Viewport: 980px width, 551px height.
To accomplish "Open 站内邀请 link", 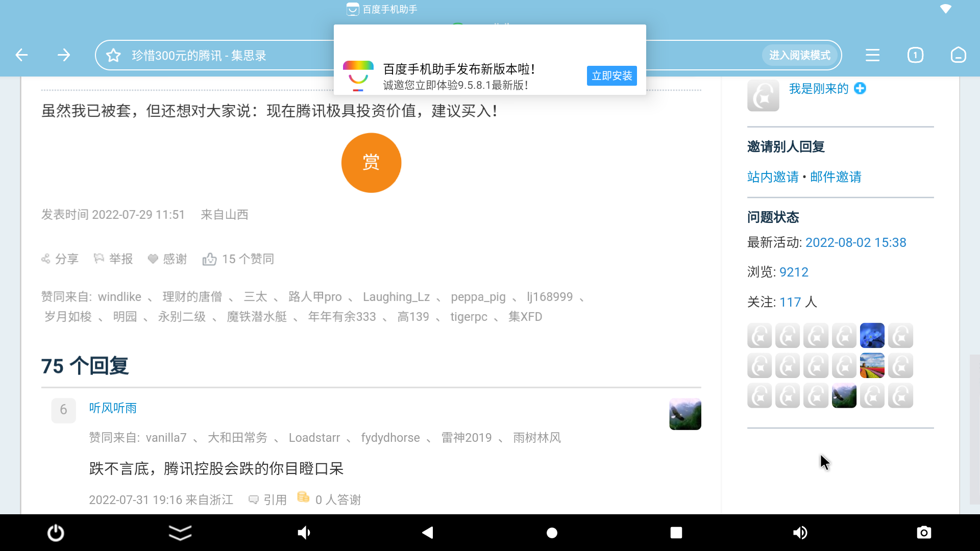I will (x=773, y=177).
